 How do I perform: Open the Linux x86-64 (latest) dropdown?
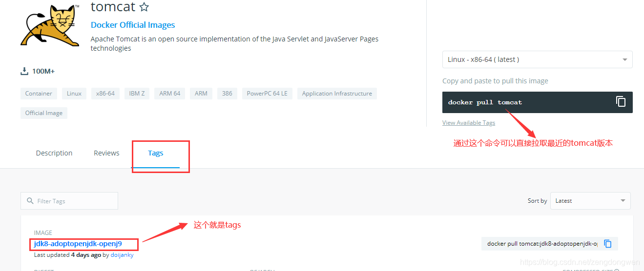point(537,59)
